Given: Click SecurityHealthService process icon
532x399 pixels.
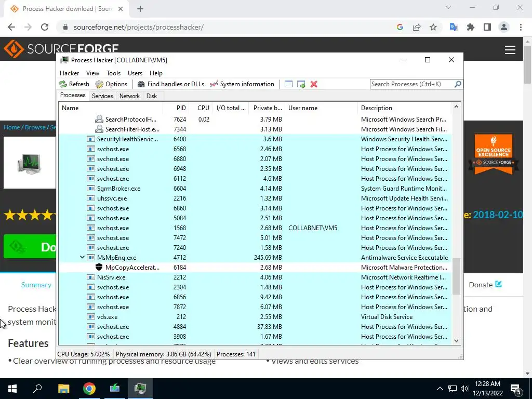Looking at the screenshot, I should tap(90, 139).
